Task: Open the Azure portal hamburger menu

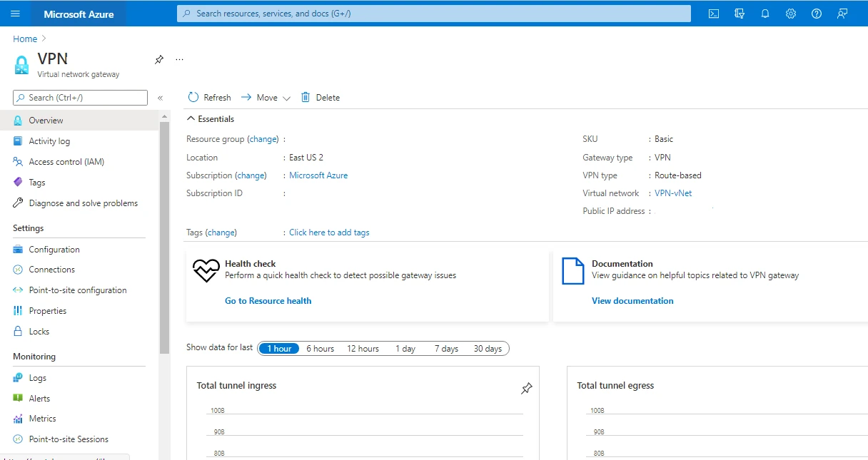Action: click(x=15, y=13)
